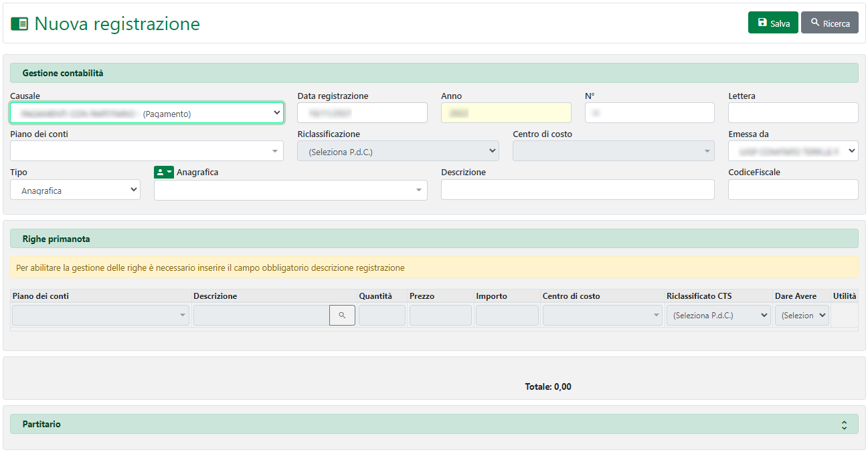Click the ledger icon next to Nuova registrazione
Viewport: 868px width, 452px height.
[19, 24]
